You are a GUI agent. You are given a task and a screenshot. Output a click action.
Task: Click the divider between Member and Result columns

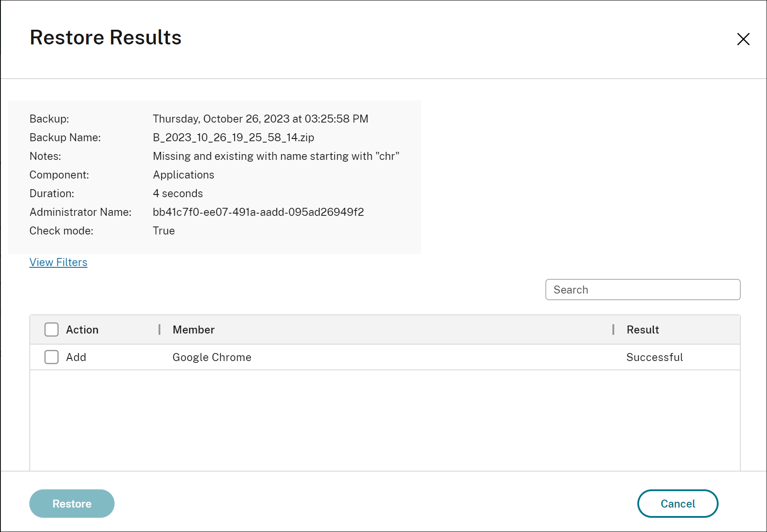point(613,330)
